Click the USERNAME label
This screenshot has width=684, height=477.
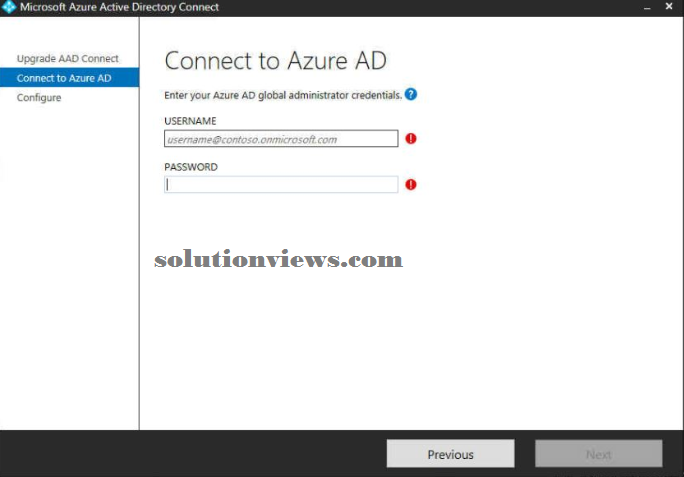click(190, 121)
